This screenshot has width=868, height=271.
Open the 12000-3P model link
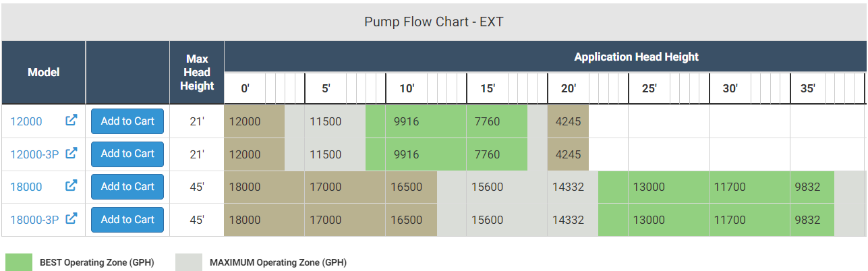(34, 154)
